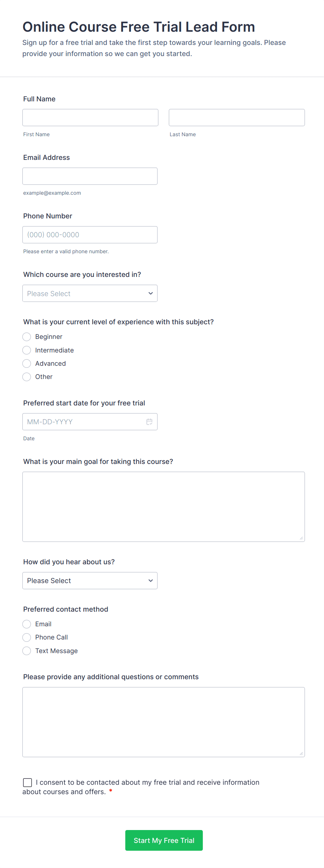This screenshot has height=868, width=324.
Task: Click the comments textarea resize handle
Action: click(x=301, y=753)
